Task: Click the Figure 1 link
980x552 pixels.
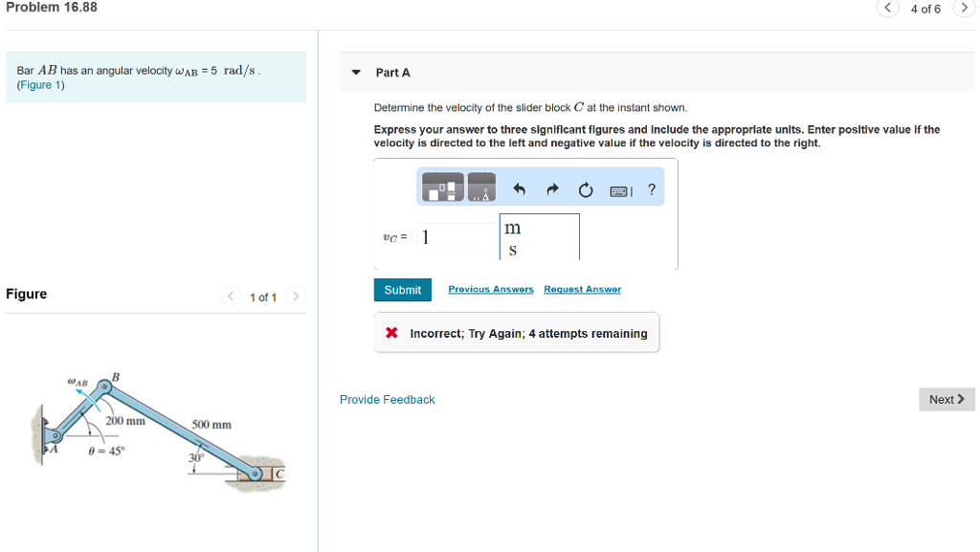Action: pyautogui.click(x=40, y=84)
